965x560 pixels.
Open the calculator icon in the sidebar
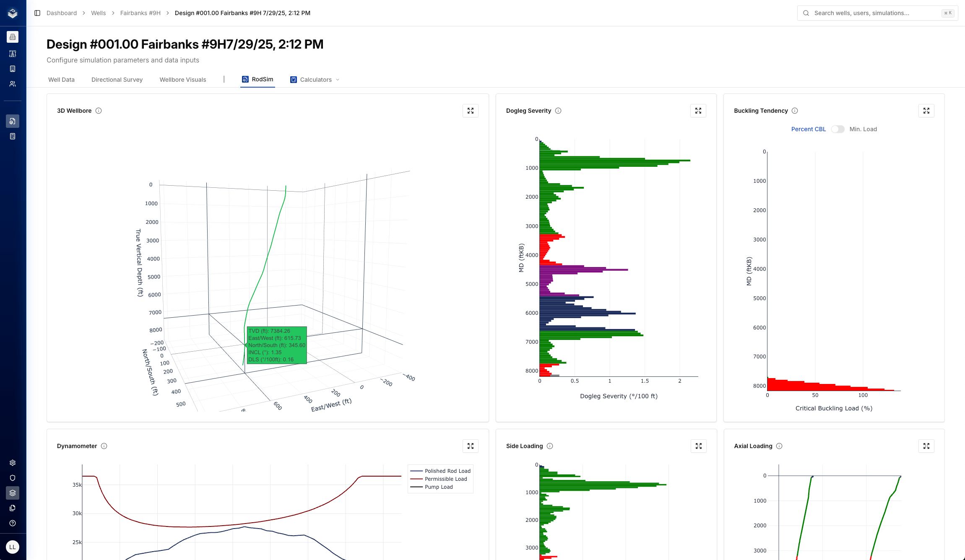pyautogui.click(x=13, y=136)
